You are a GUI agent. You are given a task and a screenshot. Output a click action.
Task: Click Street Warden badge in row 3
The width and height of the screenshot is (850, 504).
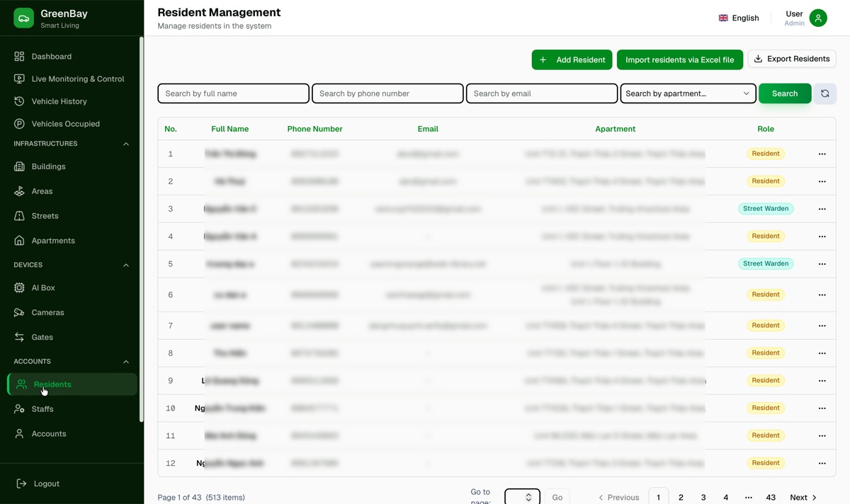766,209
